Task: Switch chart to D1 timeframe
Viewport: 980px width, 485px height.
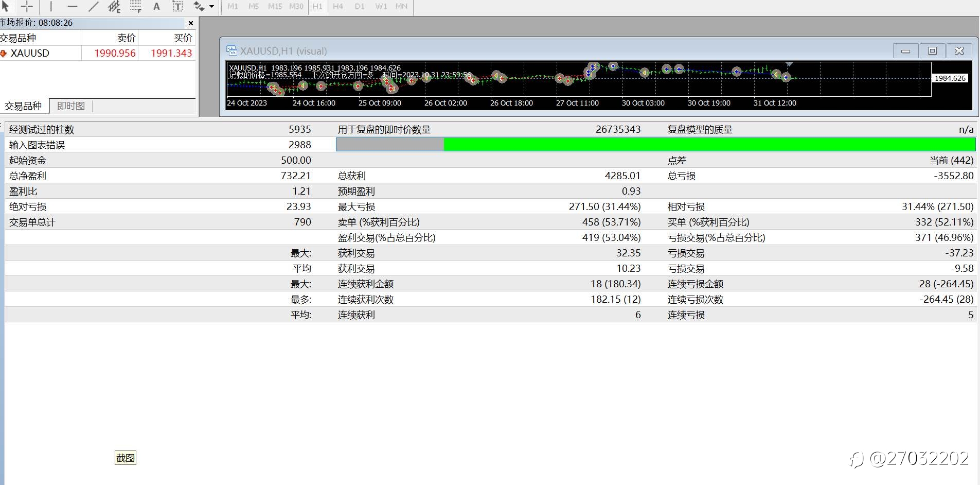Action: [360, 6]
